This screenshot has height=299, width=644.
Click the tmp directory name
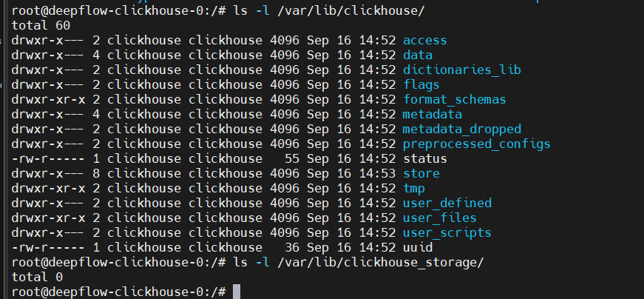[x=413, y=188]
